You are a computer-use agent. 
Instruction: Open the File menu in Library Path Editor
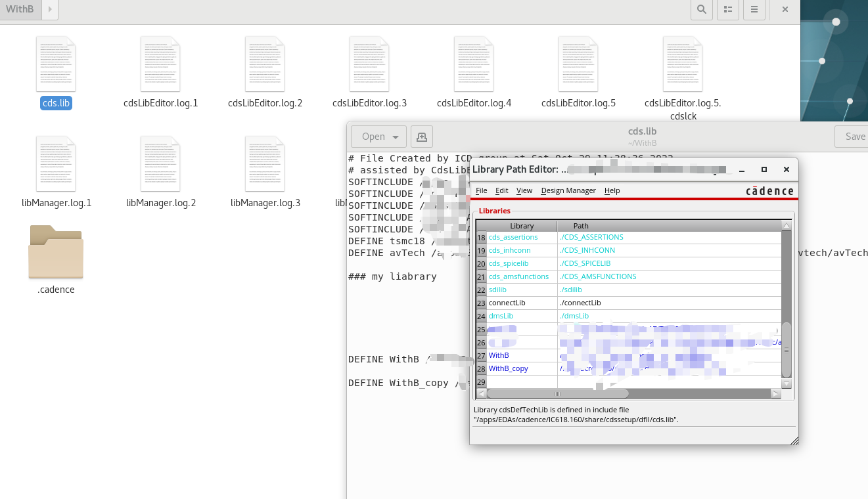click(x=481, y=190)
